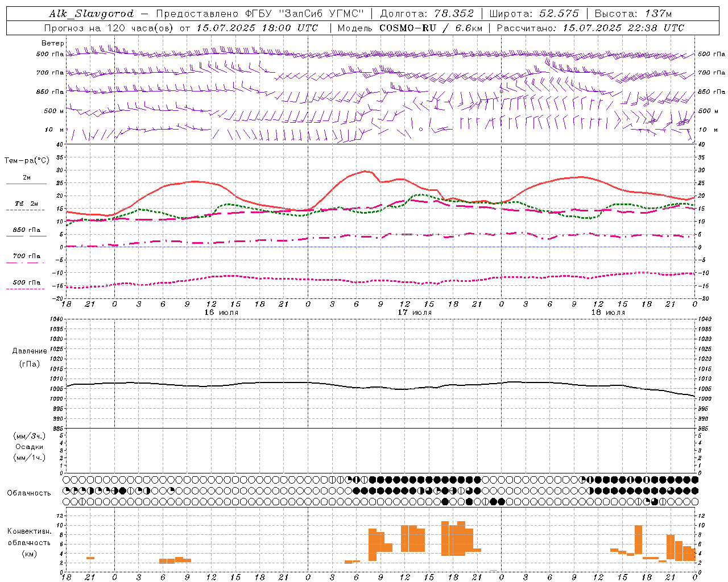Click the longitude value 78.352

click(x=454, y=14)
